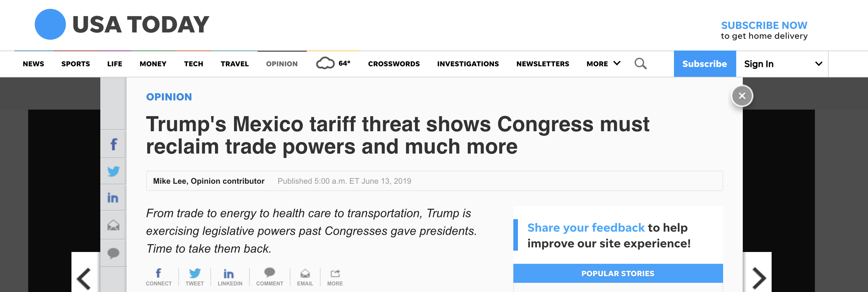Click the 64° weather cloud icon
This screenshot has width=868, height=292.
coord(325,63)
